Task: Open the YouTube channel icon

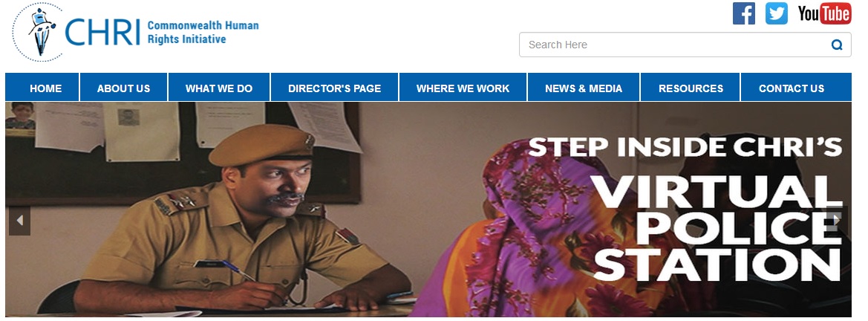Action: (824, 14)
